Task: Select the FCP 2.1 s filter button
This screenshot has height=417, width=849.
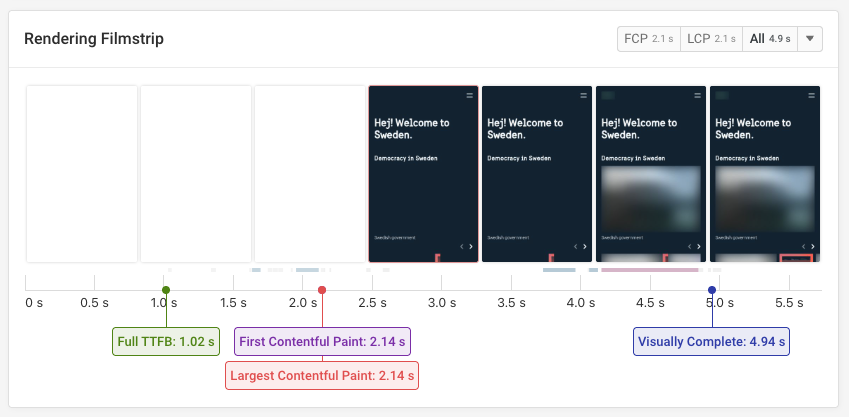Action: (x=648, y=39)
